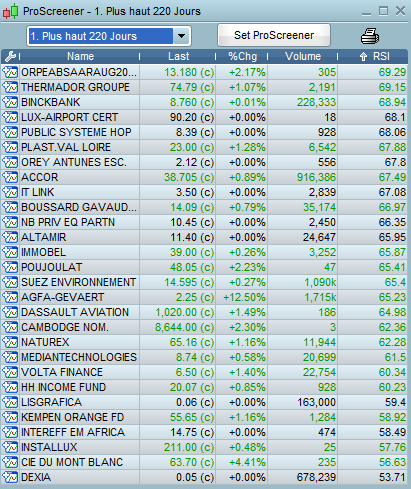Open chart icon for KEMPEN ORANGE FD

click(x=10, y=417)
